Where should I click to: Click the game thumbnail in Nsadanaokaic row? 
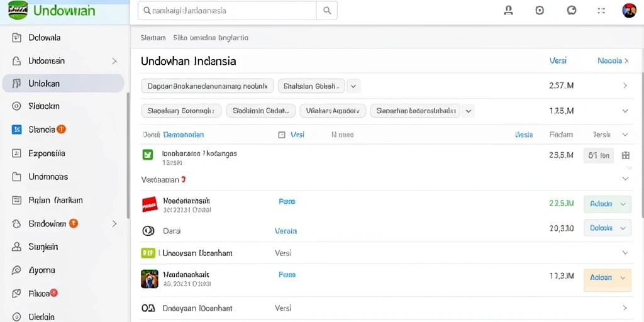[x=150, y=279]
